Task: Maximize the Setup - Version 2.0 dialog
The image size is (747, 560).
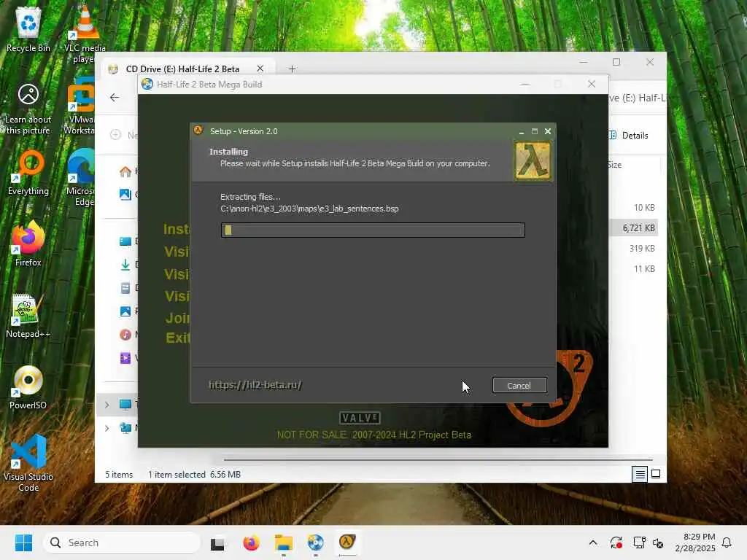Action: tap(535, 131)
